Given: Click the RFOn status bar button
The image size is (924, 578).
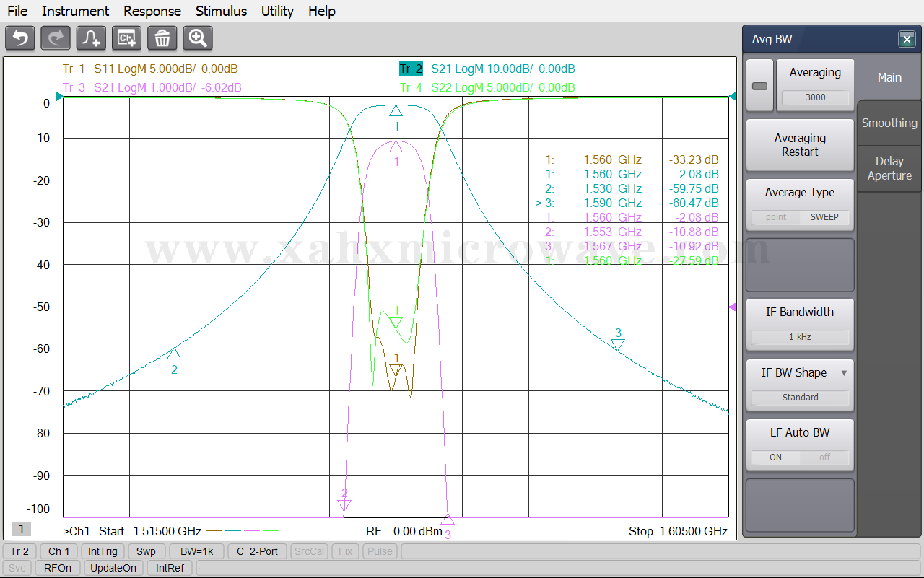Looking at the screenshot, I should [58, 568].
